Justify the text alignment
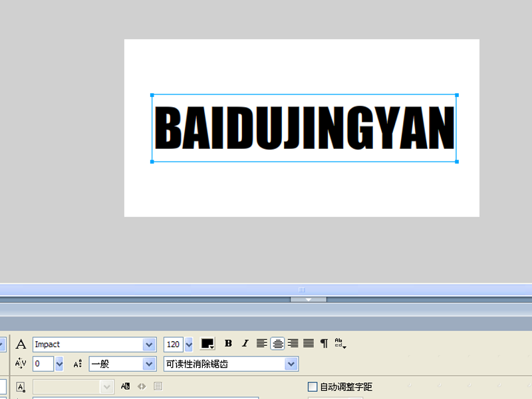Image resolution: width=532 pixels, height=399 pixels. [x=309, y=343]
